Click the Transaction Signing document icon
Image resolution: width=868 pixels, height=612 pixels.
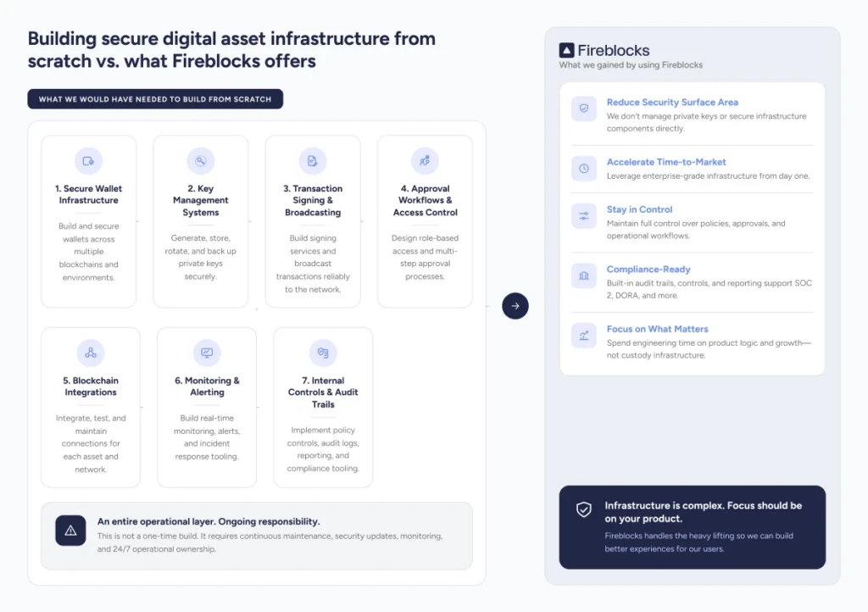[313, 161]
